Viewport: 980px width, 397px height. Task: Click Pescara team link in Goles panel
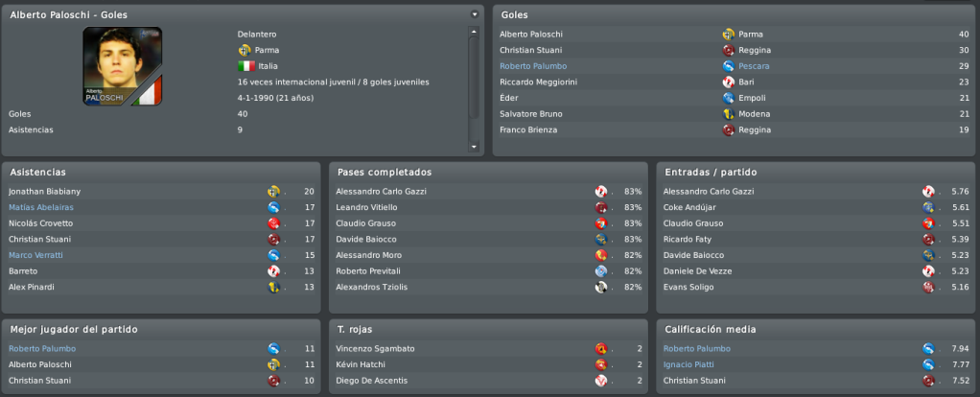(x=754, y=66)
